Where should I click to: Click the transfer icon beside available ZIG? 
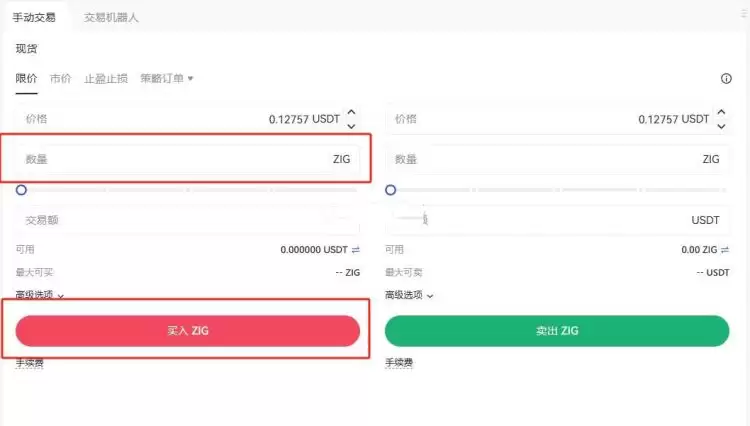724,249
